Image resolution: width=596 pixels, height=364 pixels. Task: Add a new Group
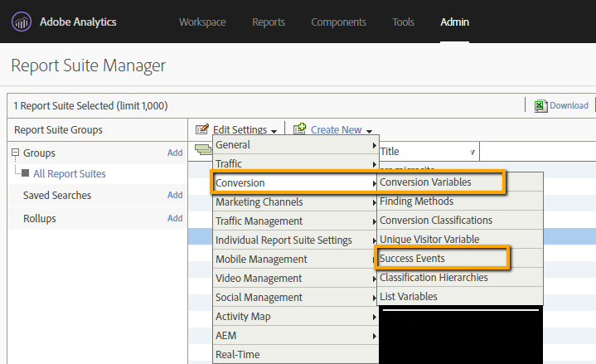(175, 153)
